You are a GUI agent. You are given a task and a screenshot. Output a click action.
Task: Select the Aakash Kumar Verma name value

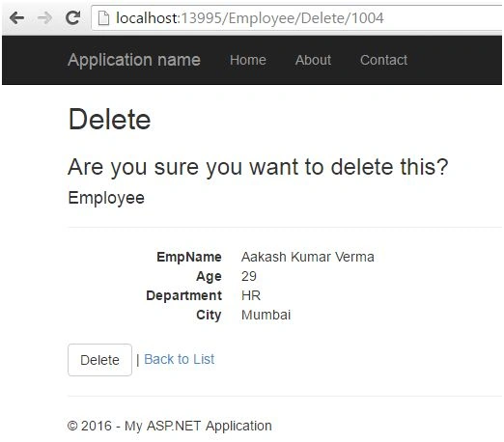click(308, 257)
